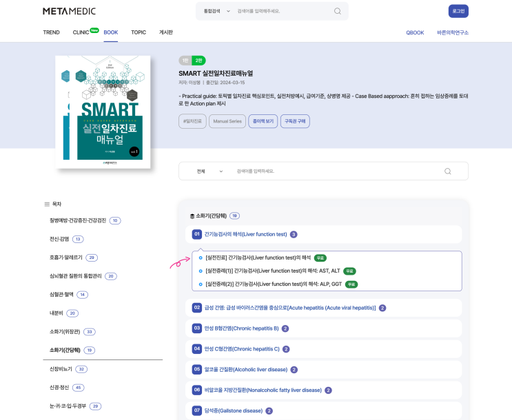Click the SMART book cover thumbnail
Viewport: 512px width, 420px height.
tap(103, 112)
